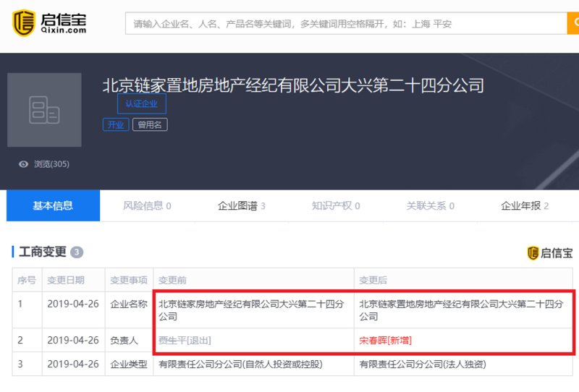
Task: Click the 工商变更 section heading
Action: [x=43, y=252]
